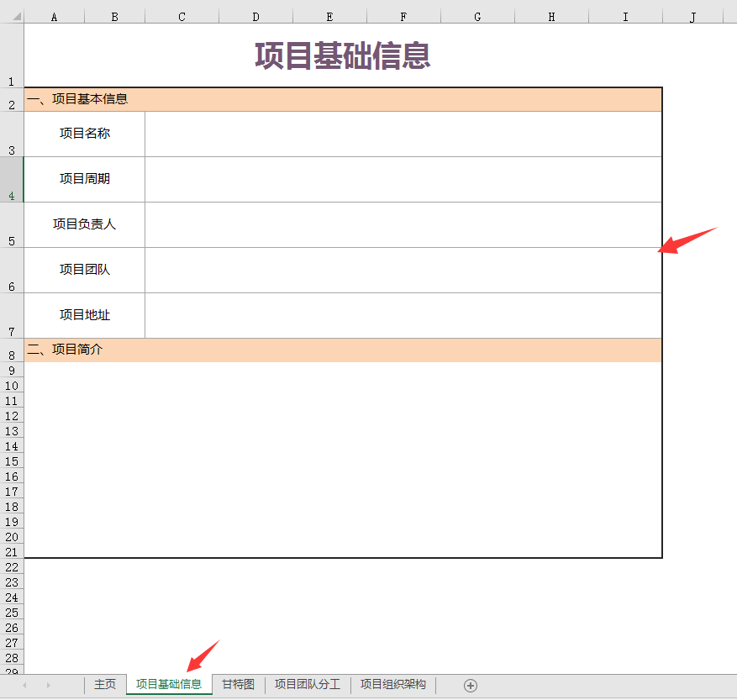Click the green checkmark-style active tab indicator on 项目基础信息

168,694
